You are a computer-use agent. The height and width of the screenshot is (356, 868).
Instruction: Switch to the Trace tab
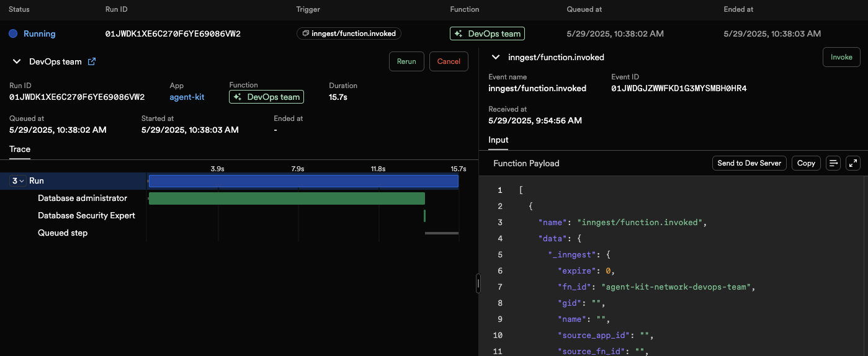[20, 149]
